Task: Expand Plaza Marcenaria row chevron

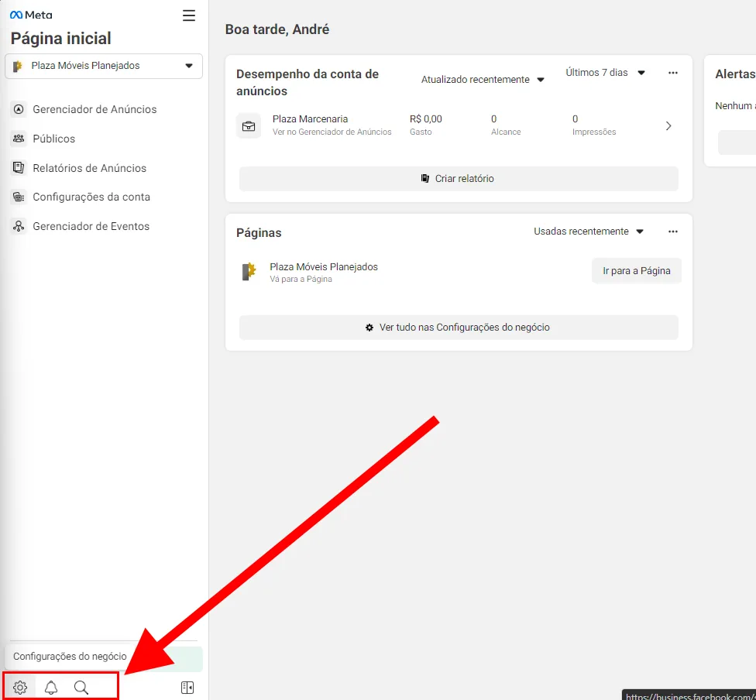Action: (x=668, y=125)
